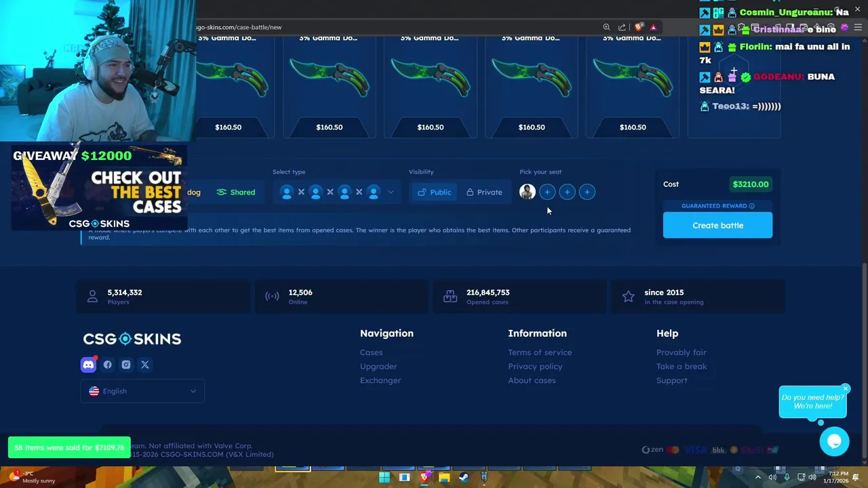Click the network tray icon
Viewport: 868px width, 488px height.
click(801, 477)
